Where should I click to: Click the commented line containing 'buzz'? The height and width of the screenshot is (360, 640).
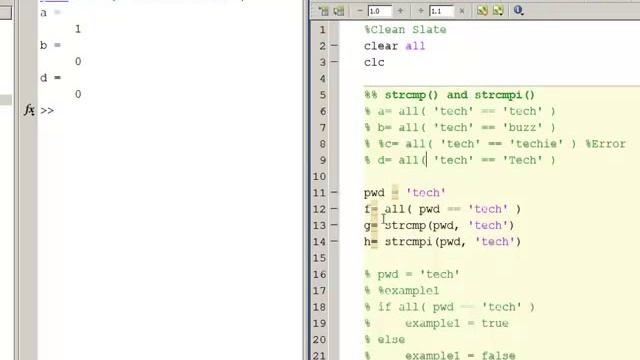(x=460, y=128)
